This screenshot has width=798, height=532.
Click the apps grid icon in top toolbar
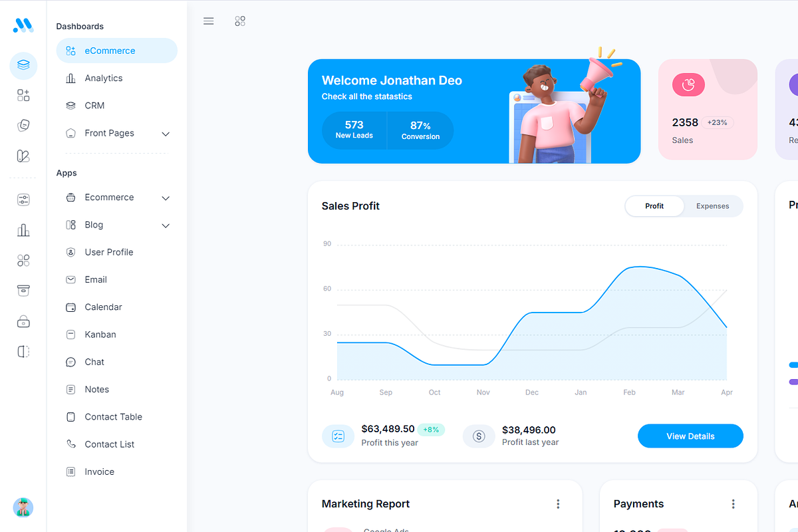click(x=240, y=21)
